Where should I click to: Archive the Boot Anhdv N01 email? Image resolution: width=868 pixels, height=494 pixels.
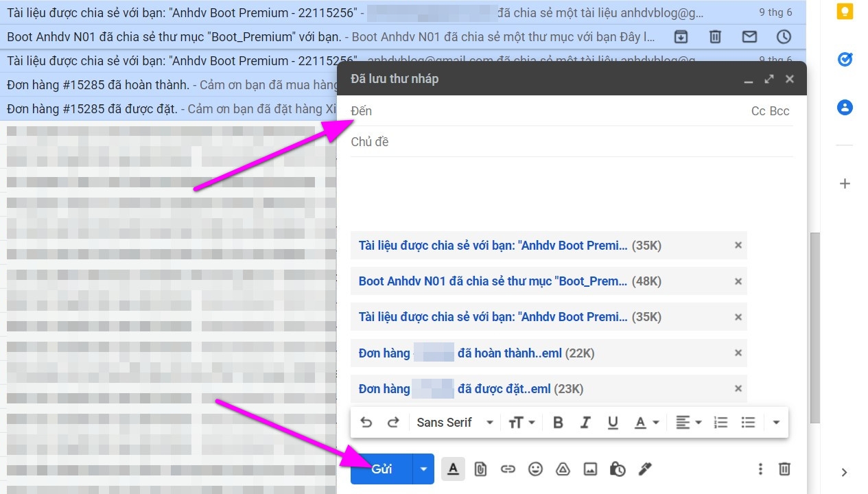[680, 36]
